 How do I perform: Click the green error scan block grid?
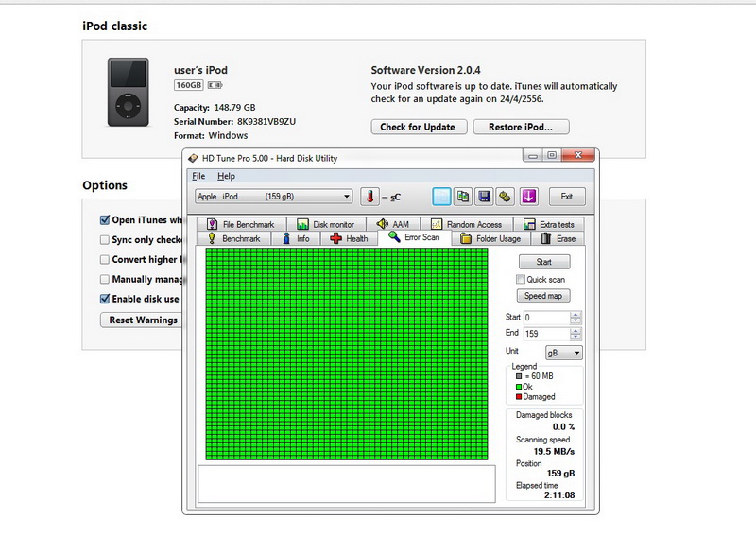coord(347,355)
